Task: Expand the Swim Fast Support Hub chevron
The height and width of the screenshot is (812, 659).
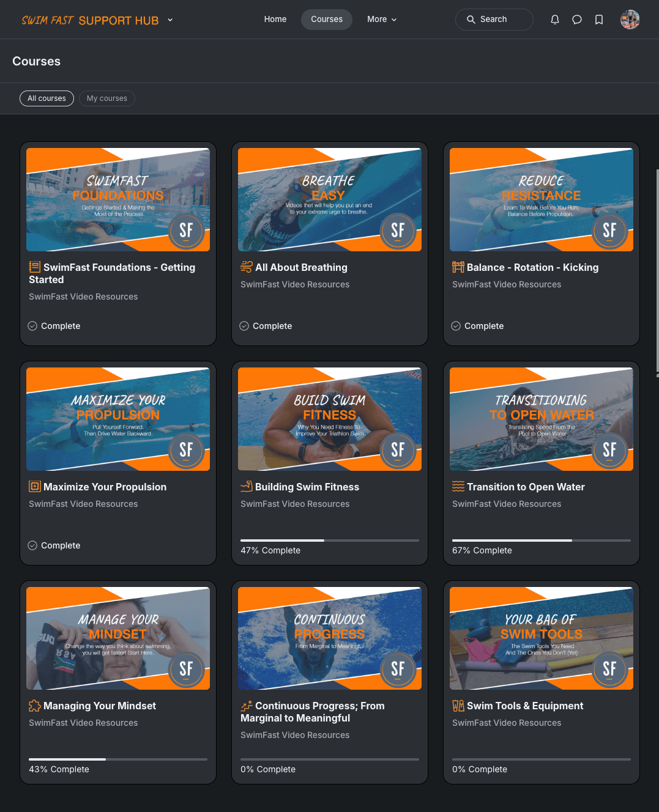Action: 169,20
